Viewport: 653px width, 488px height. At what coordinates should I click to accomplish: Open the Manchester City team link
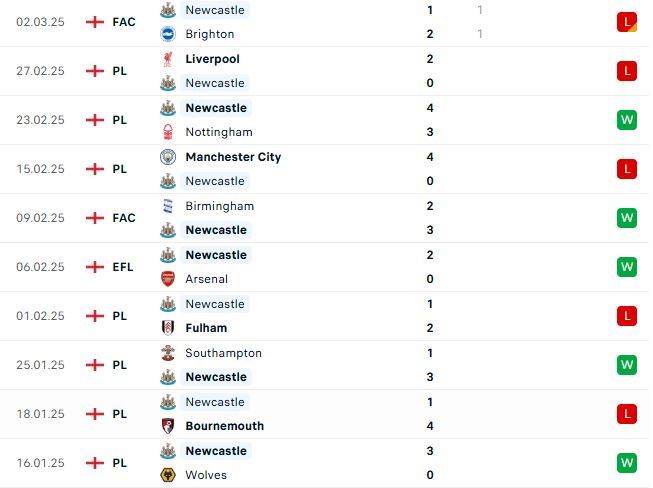233,157
